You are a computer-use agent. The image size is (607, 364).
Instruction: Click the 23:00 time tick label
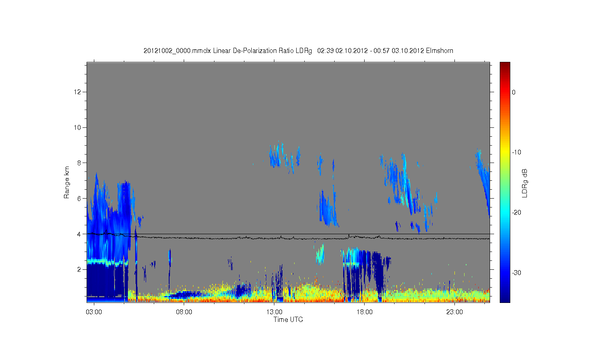tap(455, 312)
